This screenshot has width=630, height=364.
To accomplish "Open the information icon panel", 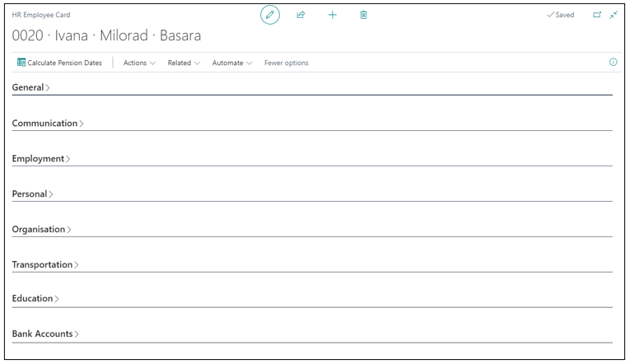I will coord(613,63).
